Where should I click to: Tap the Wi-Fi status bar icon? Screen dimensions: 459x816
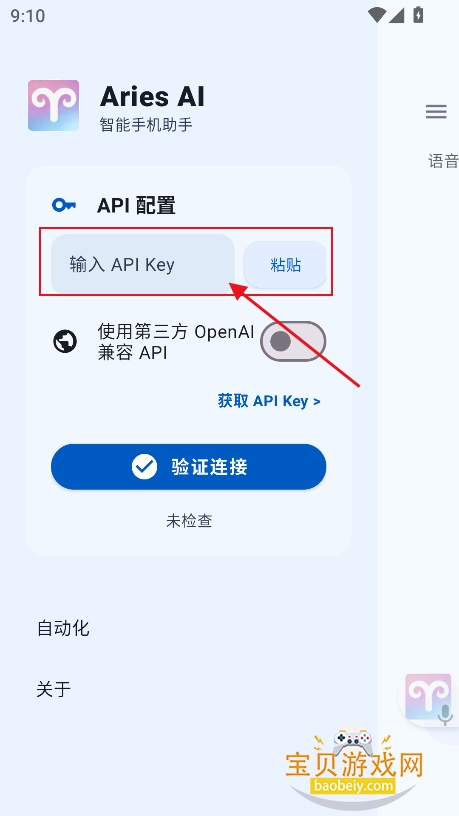(376, 15)
